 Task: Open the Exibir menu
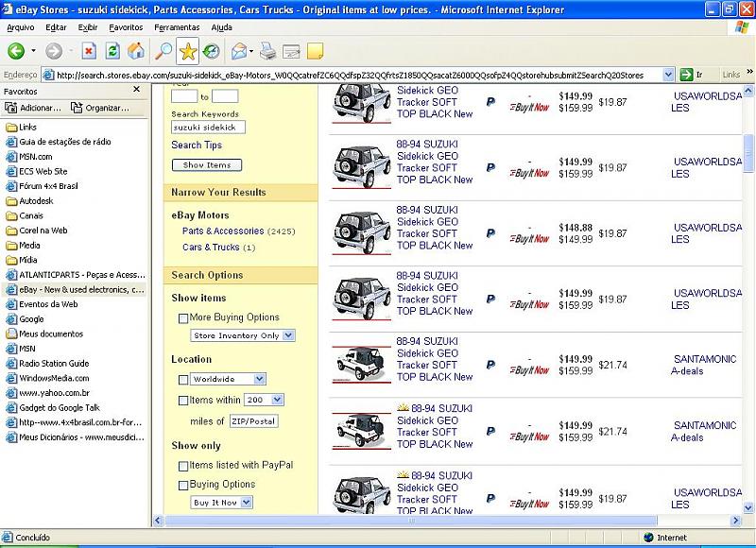click(x=88, y=27)
